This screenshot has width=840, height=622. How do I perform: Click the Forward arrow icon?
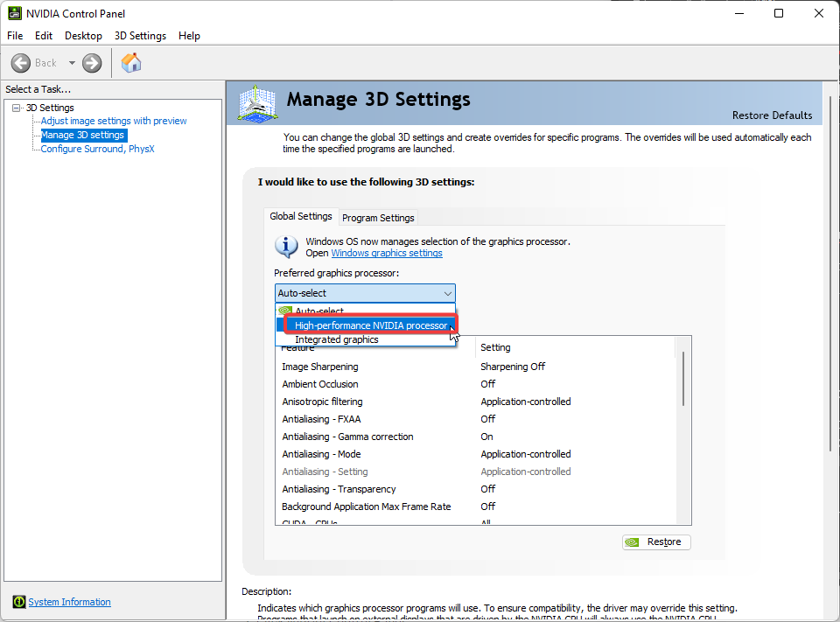(92, 63)
